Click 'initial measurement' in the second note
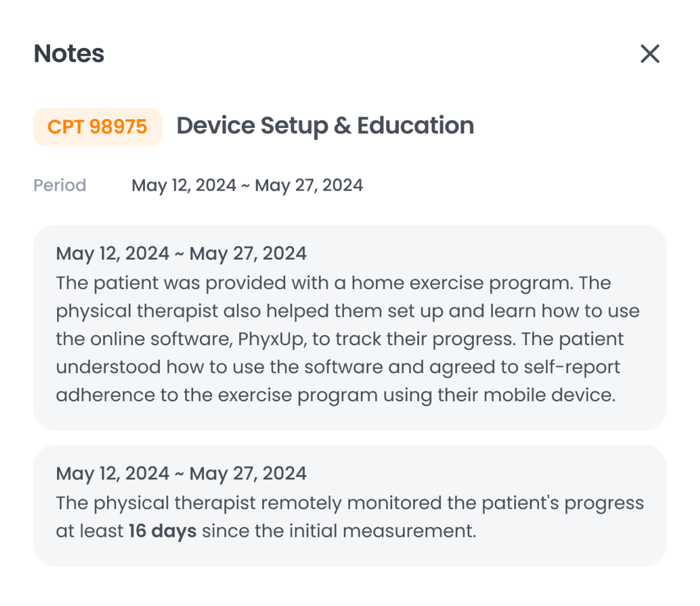 point(398,531)
